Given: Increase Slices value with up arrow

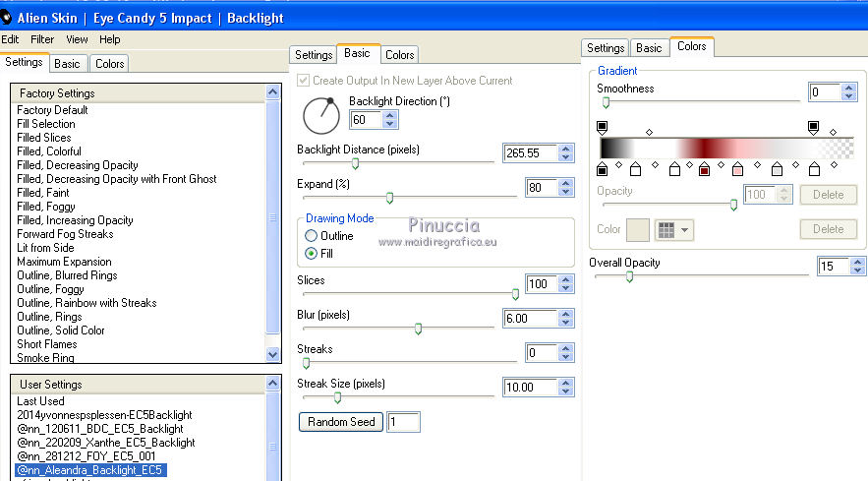Looking at the screenshot, I should point(565,279).
